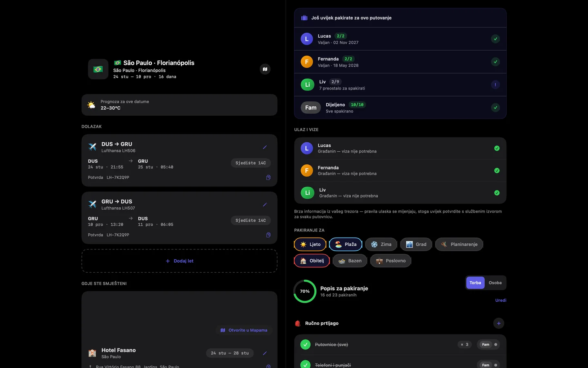The width and height of the screenshot is (588, 368).
Task: Expand Fernanda's 2/2 packing row
Action: pos(400,62)
